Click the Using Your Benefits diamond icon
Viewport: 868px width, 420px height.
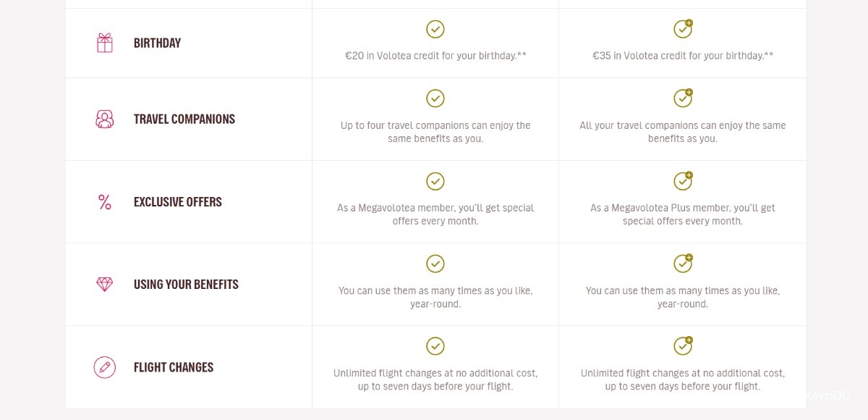pyautogui.click(x=105, y=285)
